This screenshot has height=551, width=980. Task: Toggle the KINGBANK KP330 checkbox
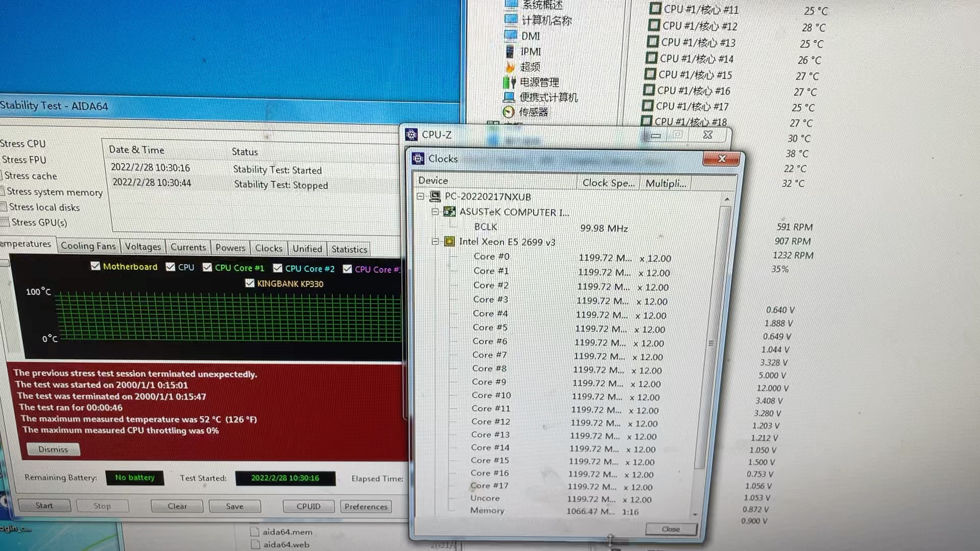click(250, 283)
